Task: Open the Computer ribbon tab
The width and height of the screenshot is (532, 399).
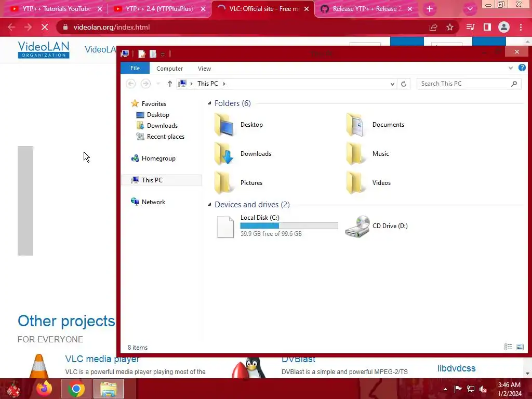Action: click(x=170, y=69)
